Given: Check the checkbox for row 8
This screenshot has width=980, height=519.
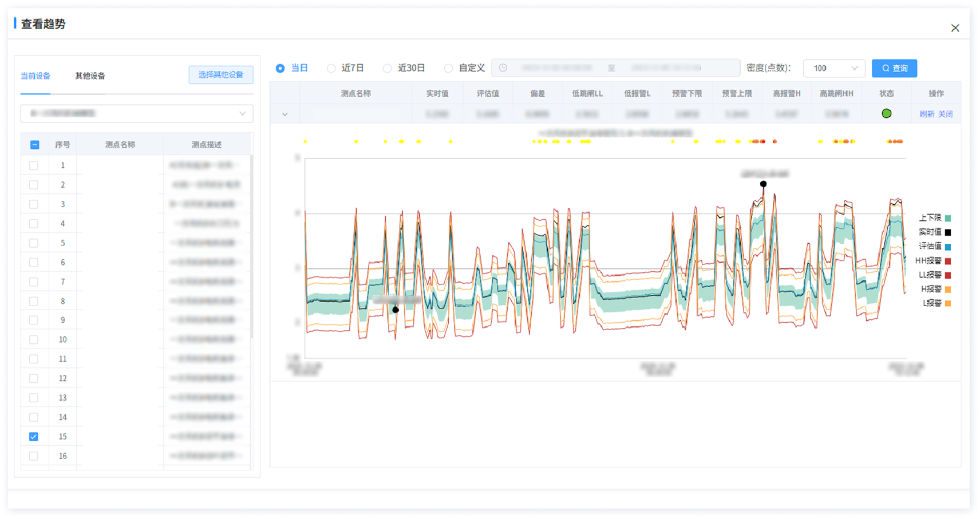Looking at the screenshot, I should tap(34, 301).
